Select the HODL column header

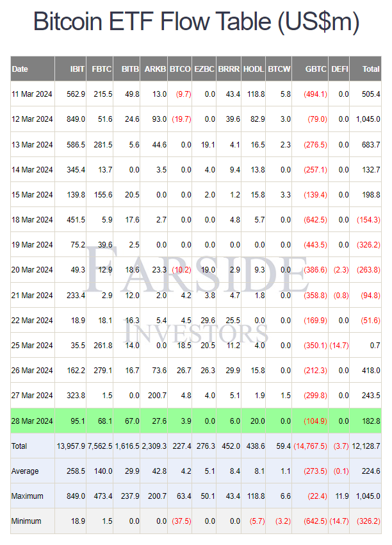click(254, 69)
